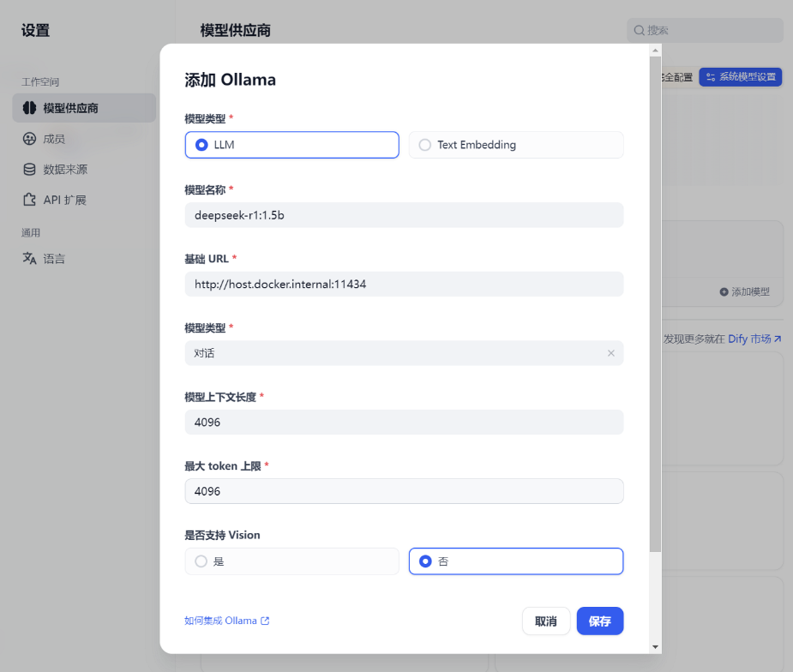793x672 pixels.
Task: Click the plus icon beside 添加模型
Action: [x=724, y=291]
